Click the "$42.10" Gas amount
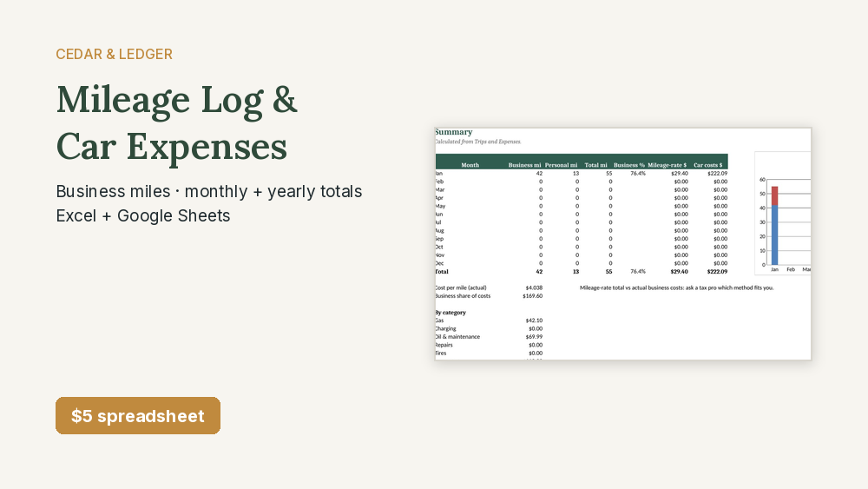 tap(534, 320)
